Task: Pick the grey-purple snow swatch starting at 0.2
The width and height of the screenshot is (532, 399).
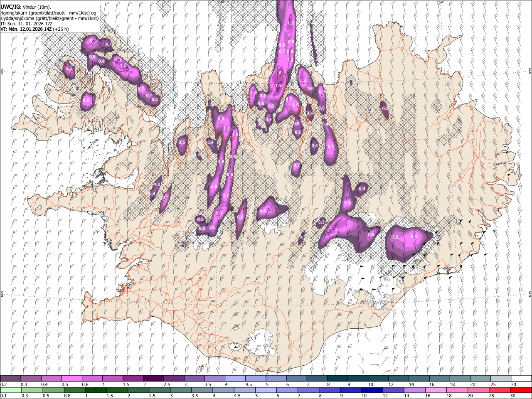Action: pos(11,379)
